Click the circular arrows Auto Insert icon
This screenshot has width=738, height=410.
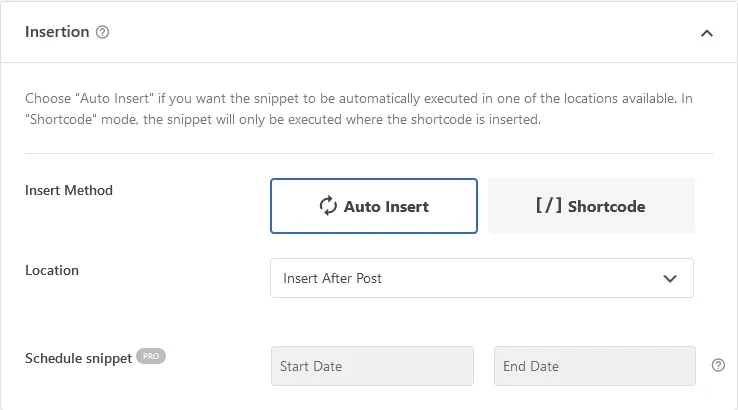click(328, 206)
